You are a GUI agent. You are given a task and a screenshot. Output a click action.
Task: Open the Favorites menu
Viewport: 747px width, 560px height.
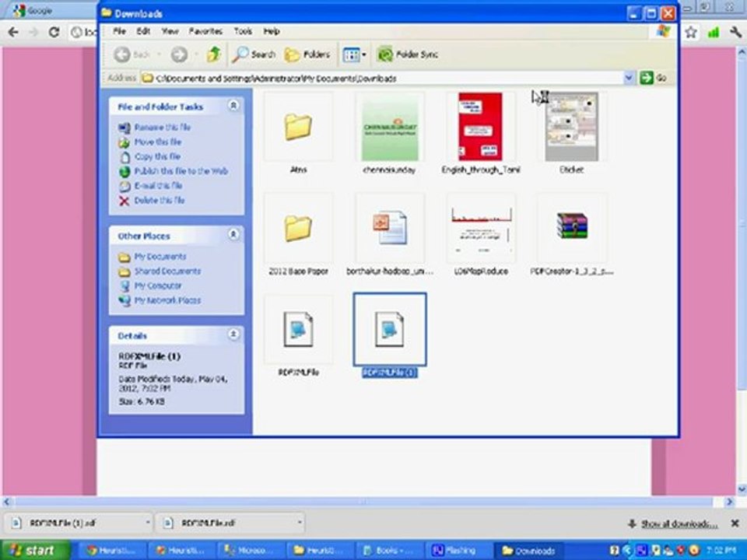point(205,31)
